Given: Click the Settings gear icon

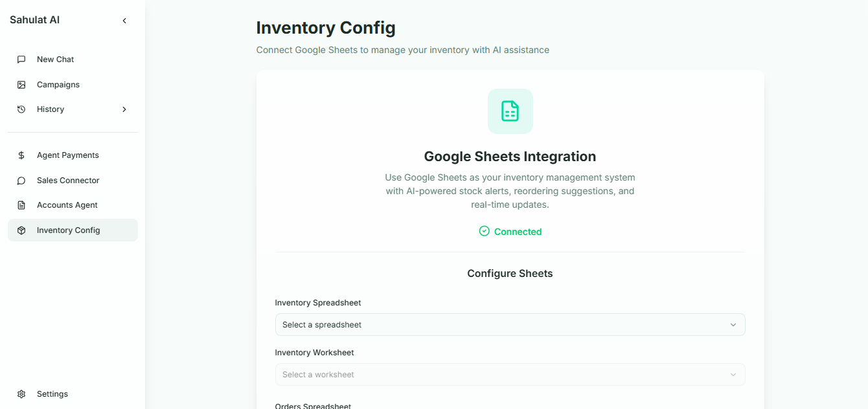Looking at the screenshot, I should (x=21, y=394).
